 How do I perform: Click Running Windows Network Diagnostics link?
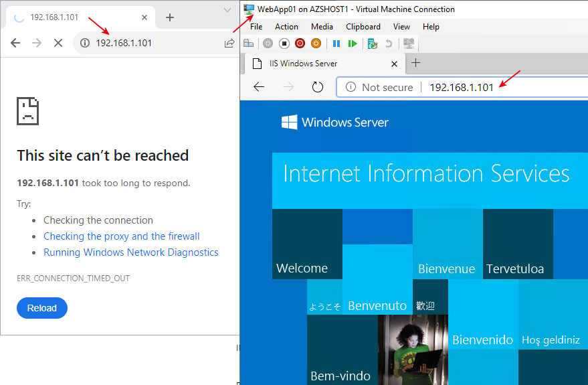pos(131,252)
